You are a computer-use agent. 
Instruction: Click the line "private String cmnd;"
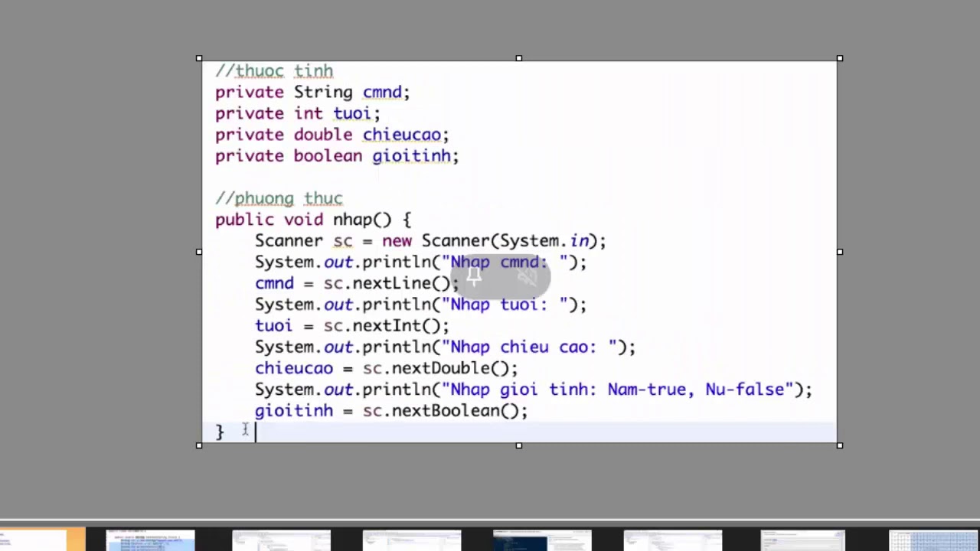pyautogui.click(x=312, y=93)
